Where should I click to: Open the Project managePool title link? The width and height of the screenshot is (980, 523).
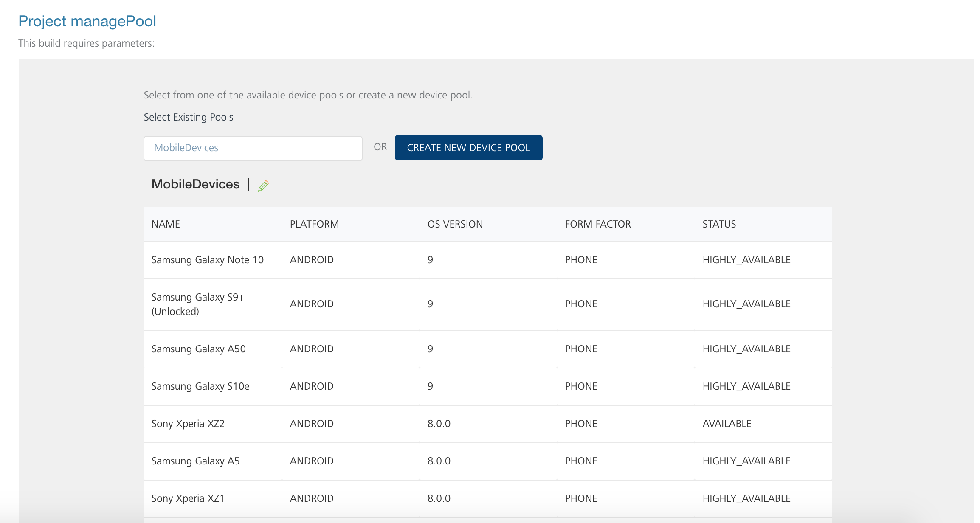coord(87,21)
